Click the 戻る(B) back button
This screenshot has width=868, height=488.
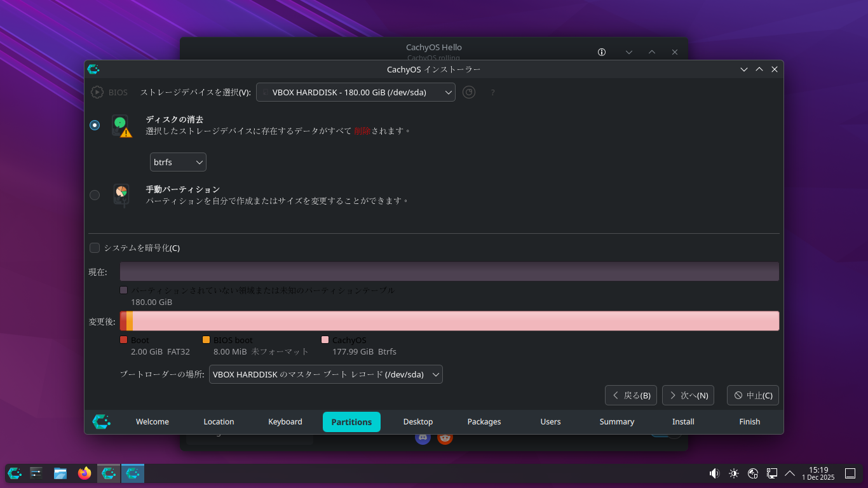[x=631, y=395]
